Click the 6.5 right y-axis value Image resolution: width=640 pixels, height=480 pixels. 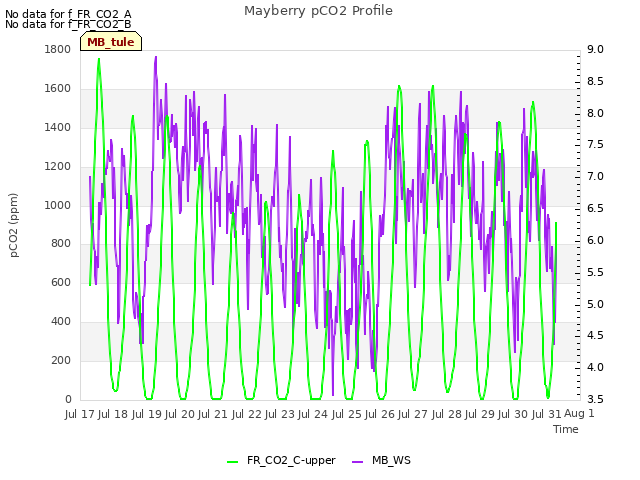point(595,208)
